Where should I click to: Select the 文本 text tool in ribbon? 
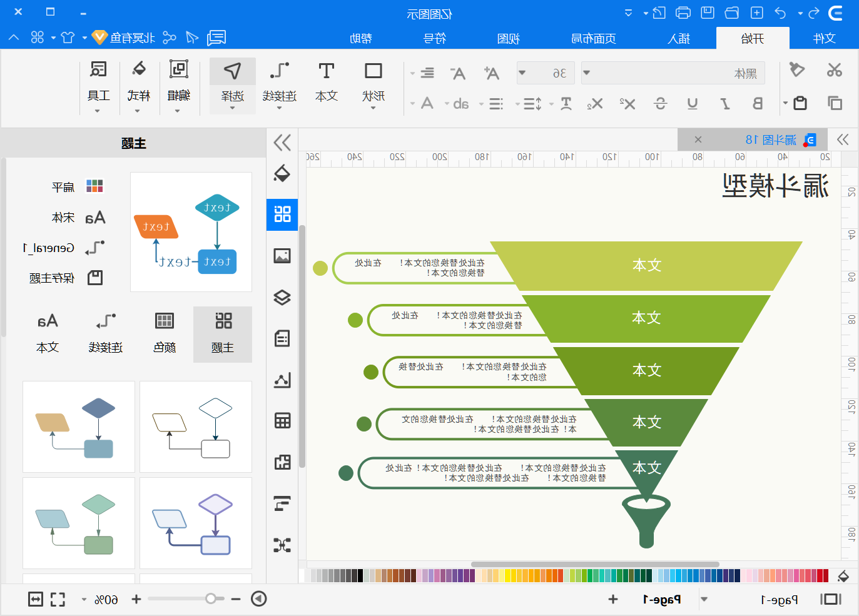coord(326,83)
